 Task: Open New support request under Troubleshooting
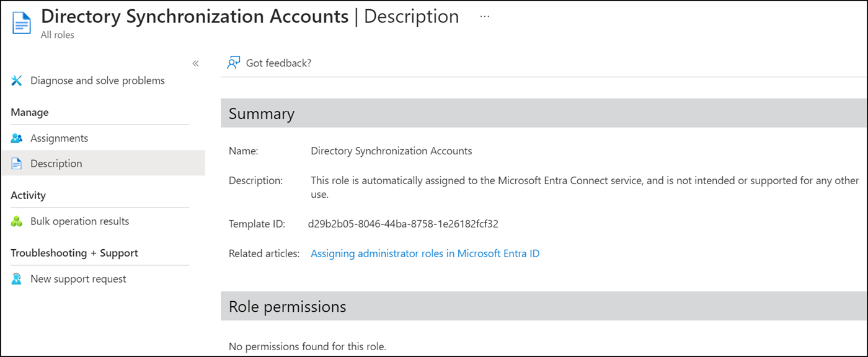pos(77,278)
